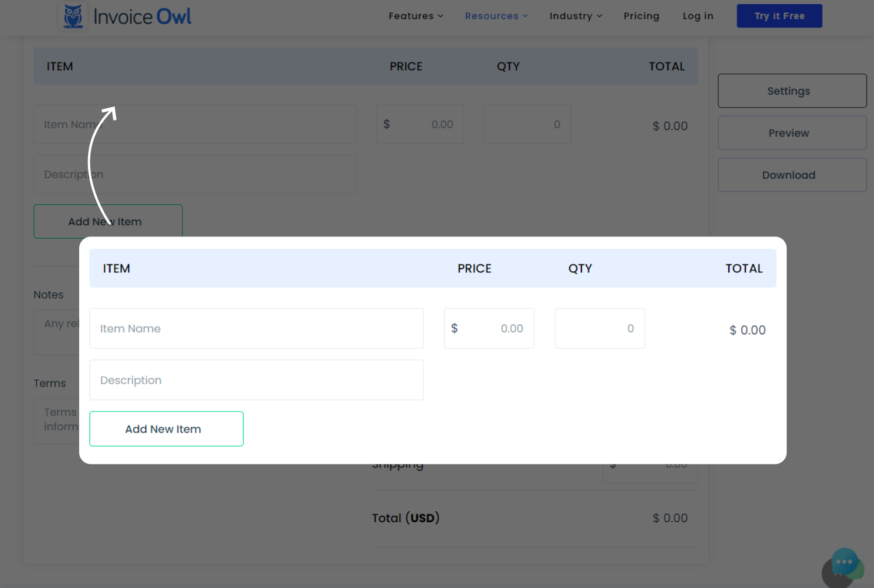Image resolution: width=874 pixels, height=588 pixels.
Task: Click the Preview button
Action: 792,133
